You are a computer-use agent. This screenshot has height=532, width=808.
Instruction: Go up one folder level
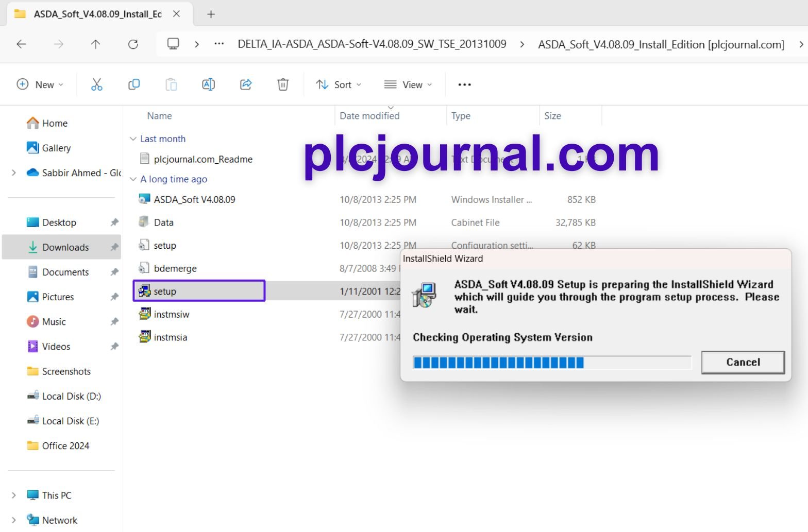(x=95, y=44)
